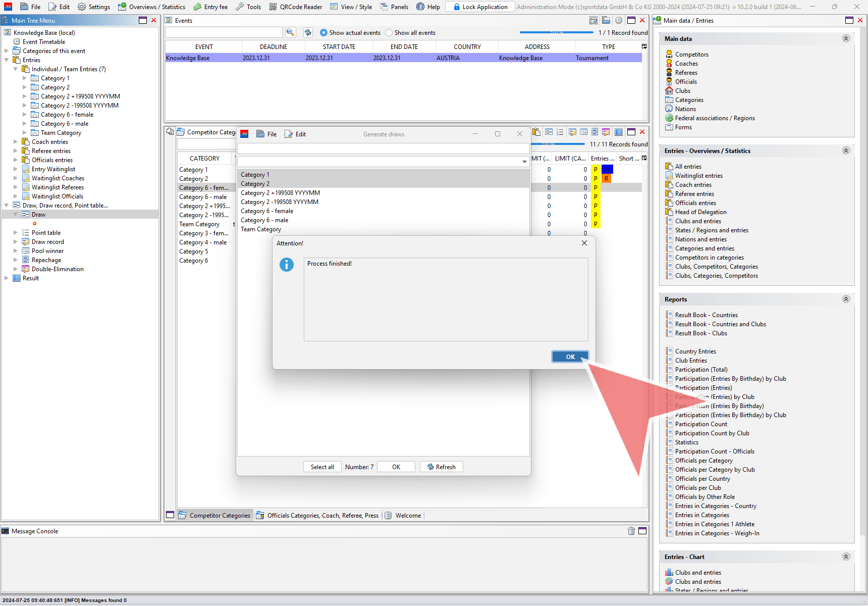Click Lock Application toggle button

point(480,7)
